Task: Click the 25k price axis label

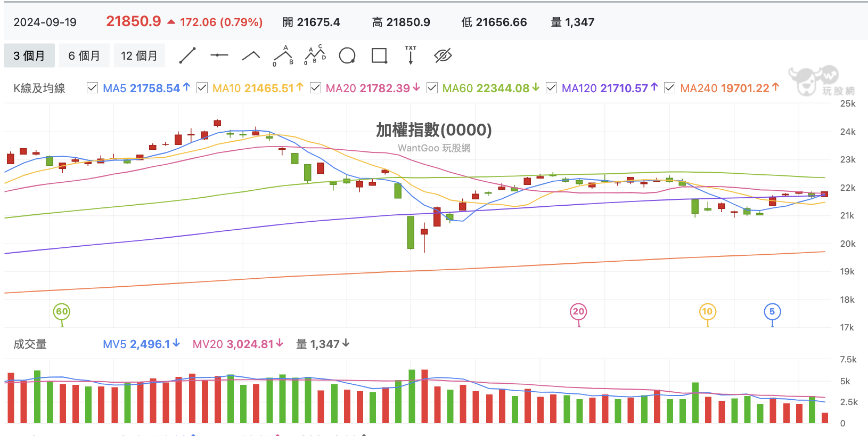Action: point(848,103)
